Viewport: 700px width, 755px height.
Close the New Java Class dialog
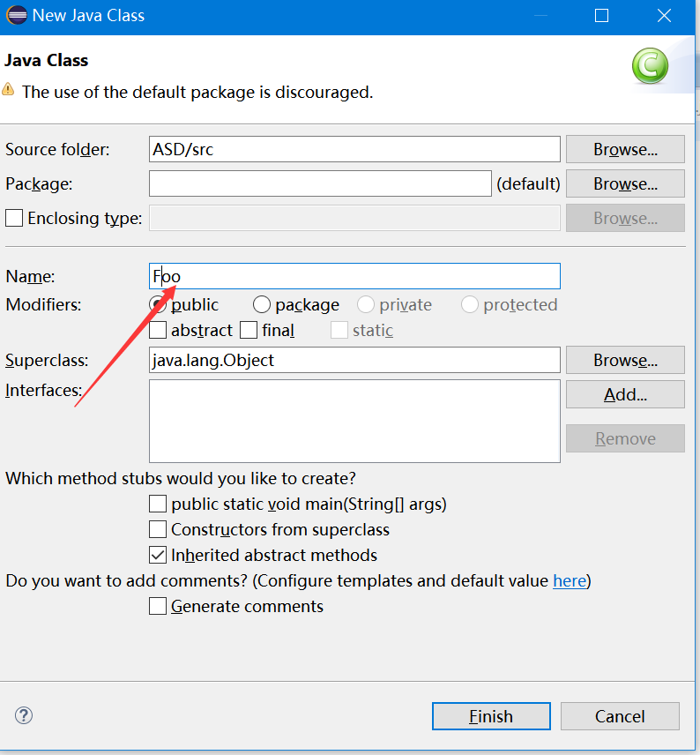pyautogui.click(x=665, y=16)
